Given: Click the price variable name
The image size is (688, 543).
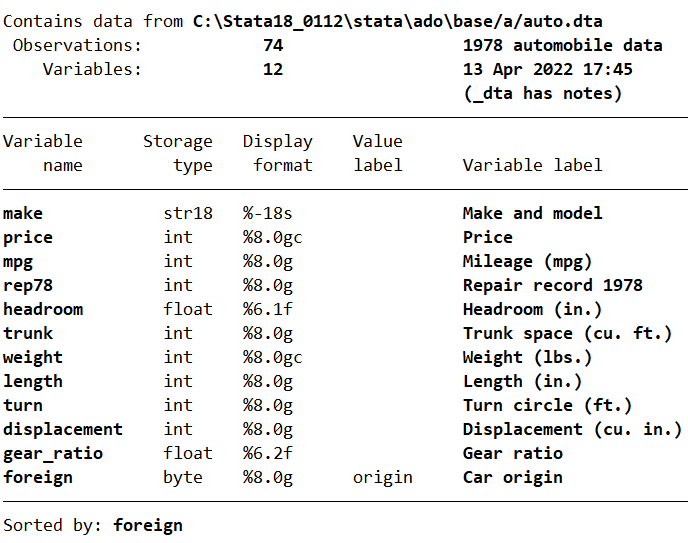Looking at the screenshot, I should (x=28, y=237).
